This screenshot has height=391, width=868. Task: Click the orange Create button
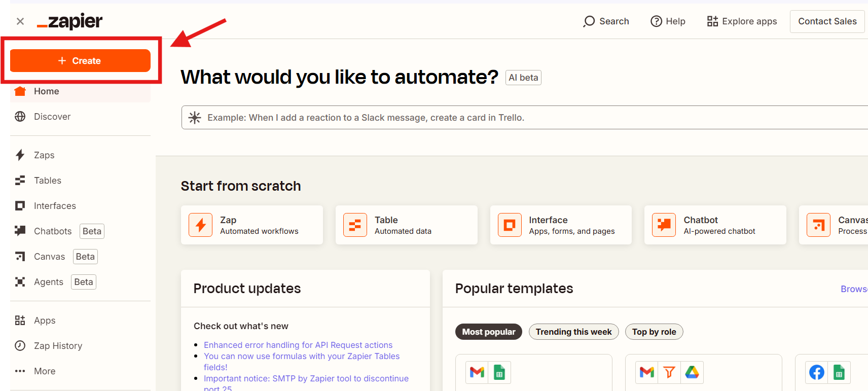[80, 61]
